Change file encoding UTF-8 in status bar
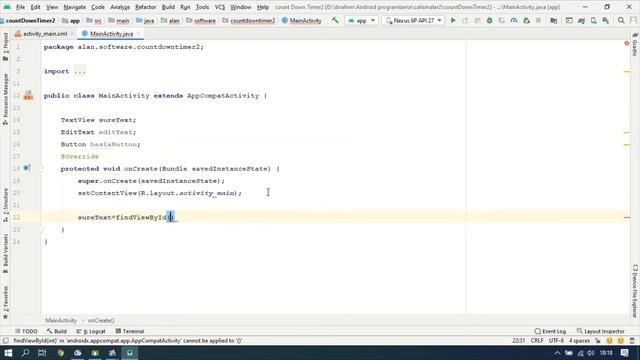Image resolution: width=640 pixels, height=360 pixels. [556, 341]
